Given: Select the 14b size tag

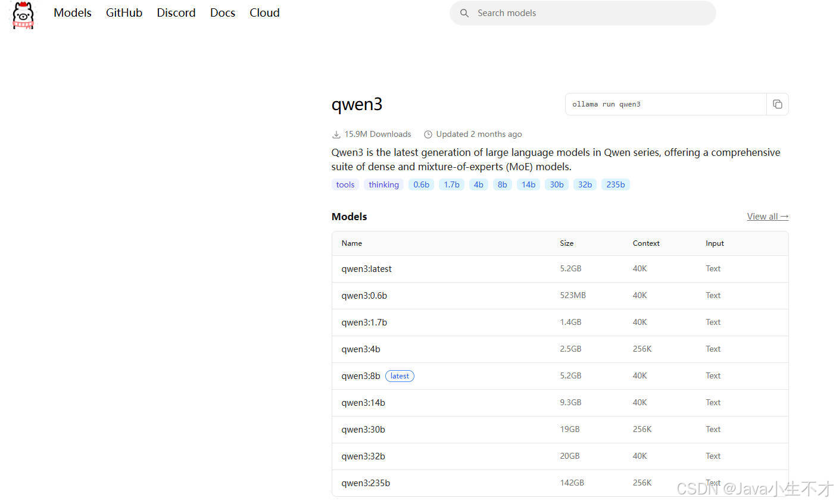Looking at the screenshot, I should tap(529, 184).
